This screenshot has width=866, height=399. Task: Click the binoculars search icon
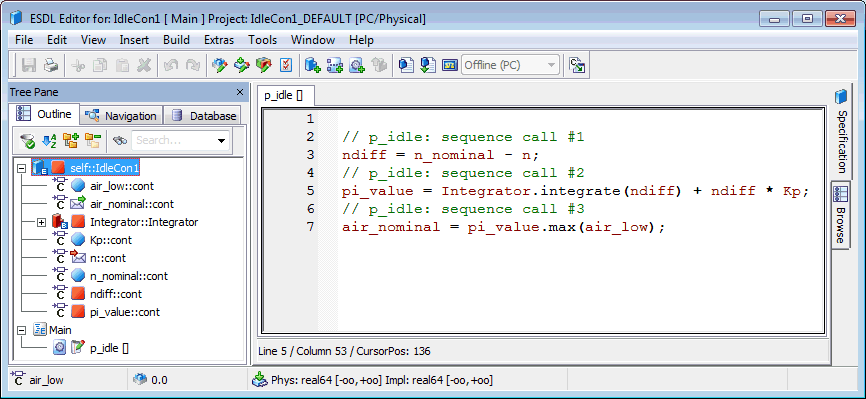click(120, 141)
